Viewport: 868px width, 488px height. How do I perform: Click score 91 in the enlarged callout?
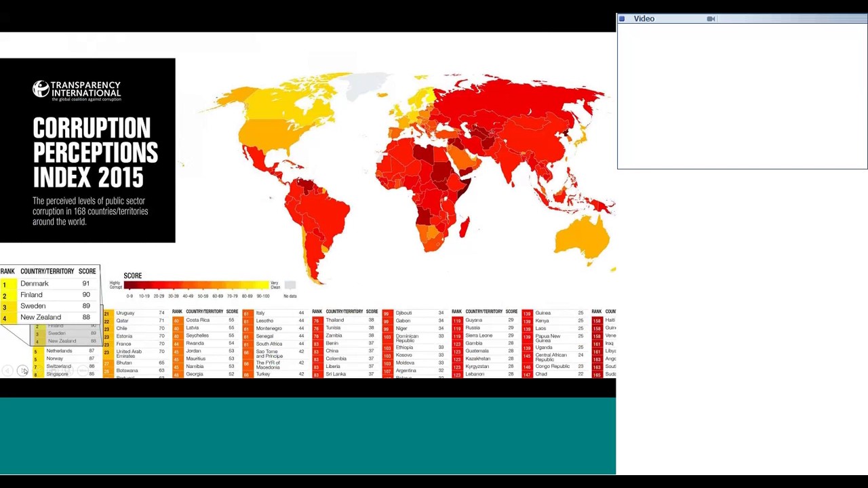(85, 283)
